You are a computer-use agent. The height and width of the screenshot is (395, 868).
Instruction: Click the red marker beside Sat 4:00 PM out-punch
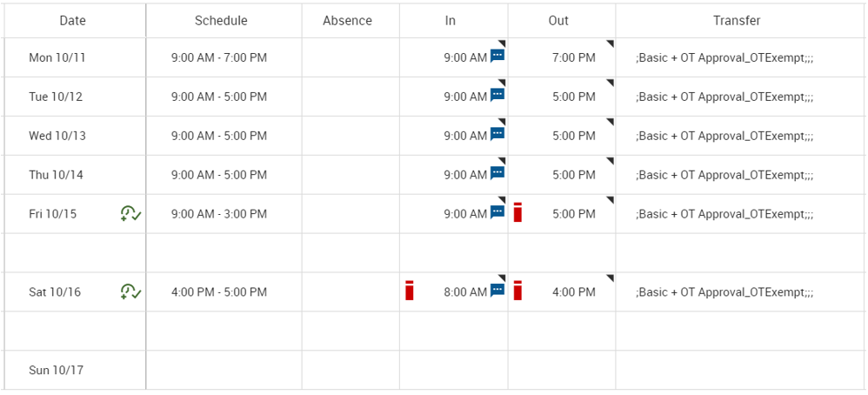[x=517, y=291]
